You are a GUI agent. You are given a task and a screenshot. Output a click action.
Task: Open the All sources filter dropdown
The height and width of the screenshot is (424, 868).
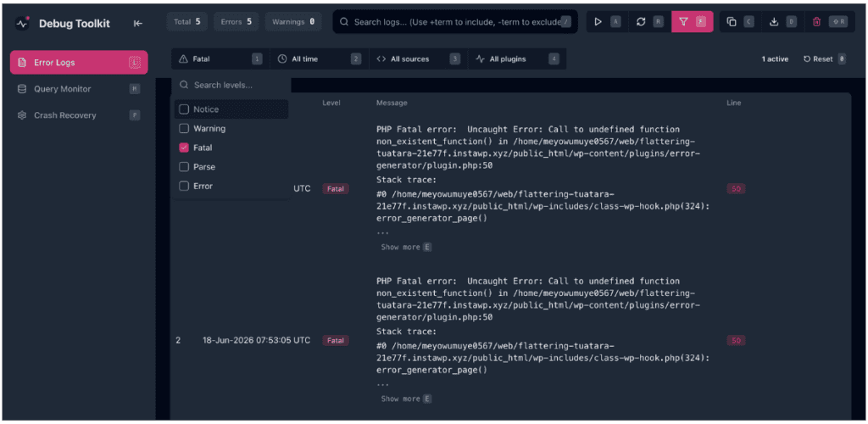pyautogui.click(x=418, y=59)
